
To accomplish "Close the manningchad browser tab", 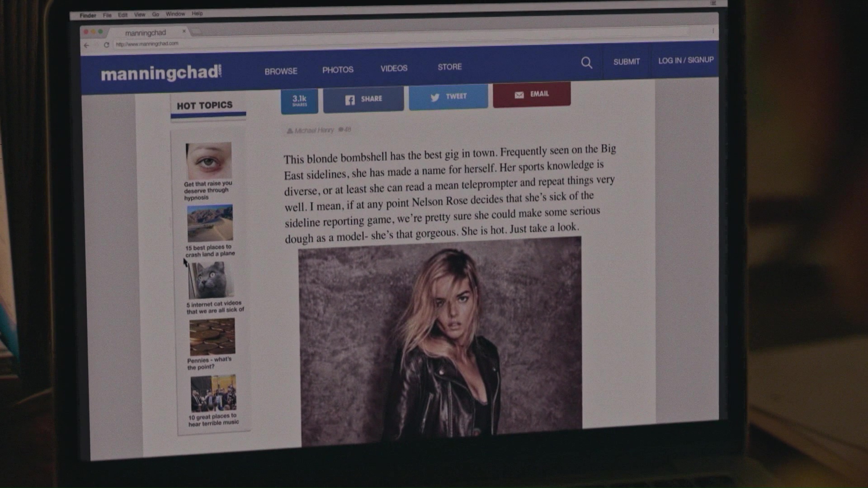I will (x=184, y=31).
